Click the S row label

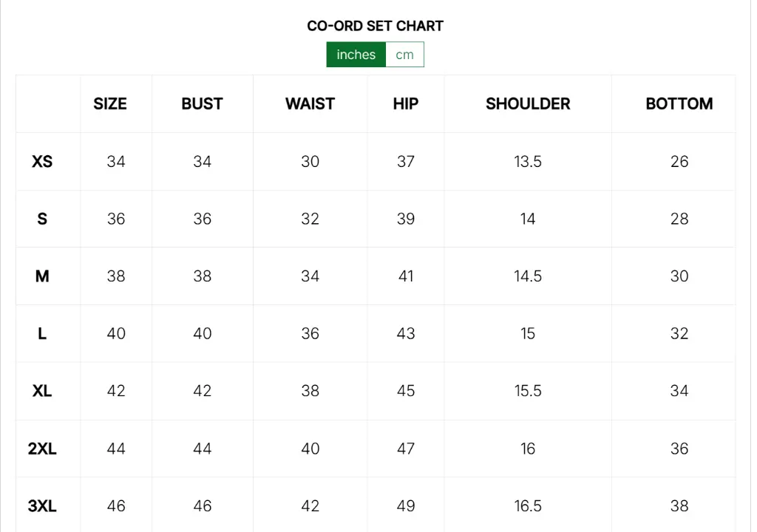(x=42, y=219)
